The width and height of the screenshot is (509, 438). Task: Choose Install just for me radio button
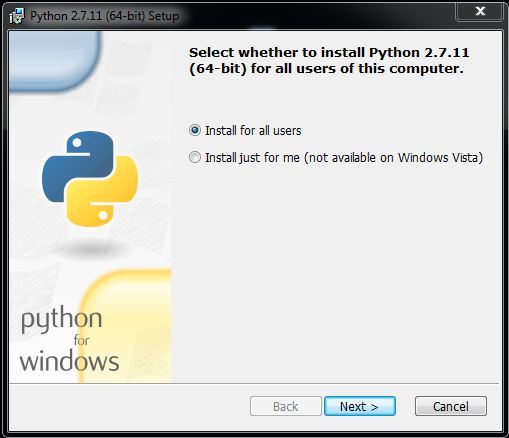(x=195, y=157)
